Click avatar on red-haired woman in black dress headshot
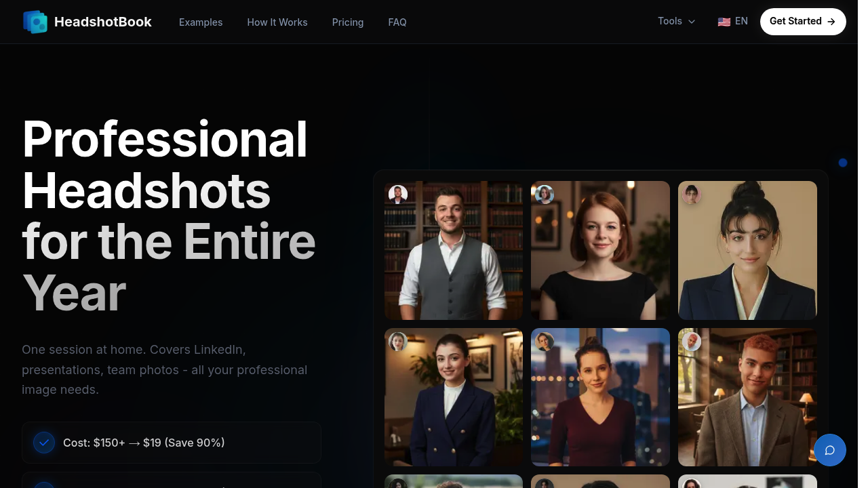Viewport: 868px width, 488px height. [545, 195]
